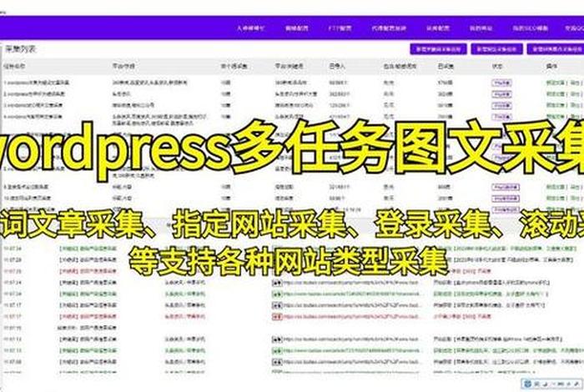Open the green operation link in task row 9
Screen dimensions: 584x392
pos(556,188)
